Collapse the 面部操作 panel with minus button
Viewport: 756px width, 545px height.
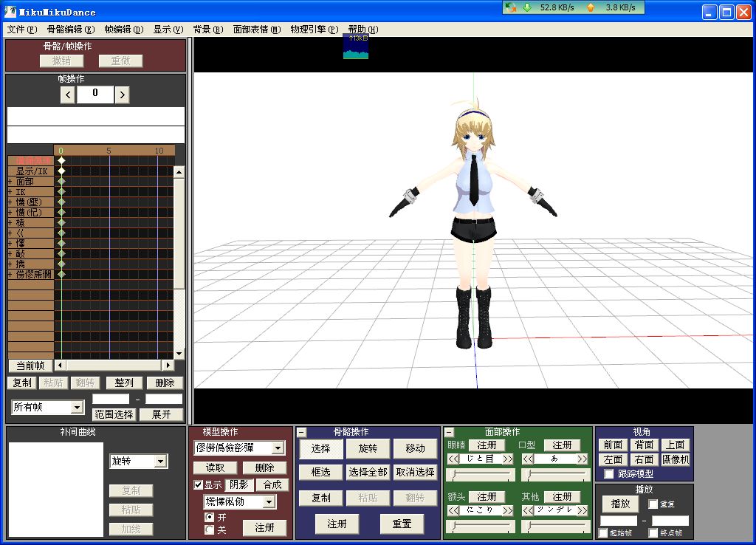[449, 432]
